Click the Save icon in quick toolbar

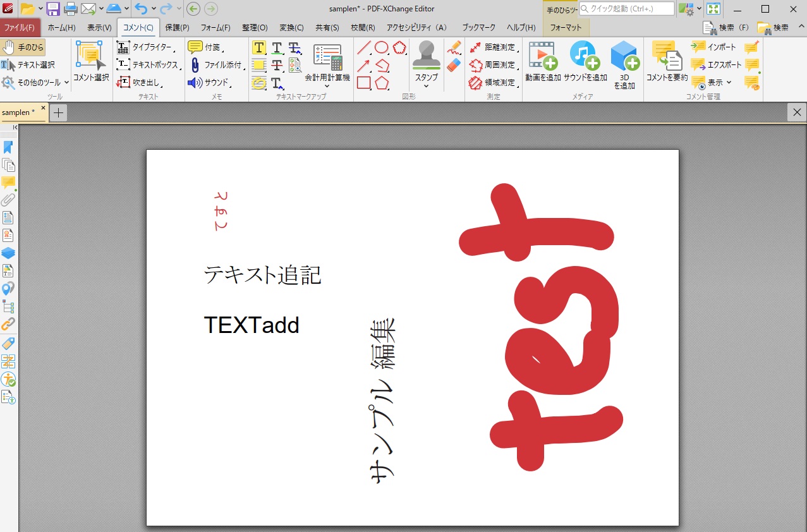(53, 9)
